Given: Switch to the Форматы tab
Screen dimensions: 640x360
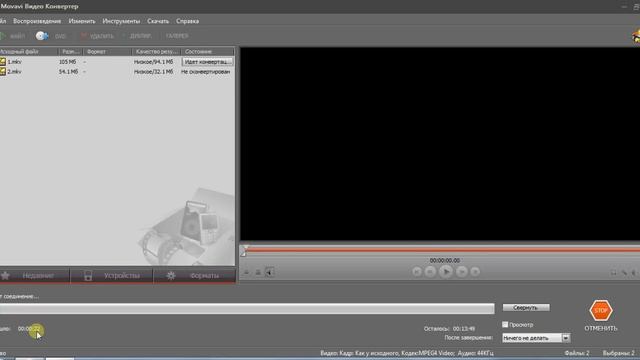Looking at the screenshot, I should pyautogui.click(x=195, y=276).
